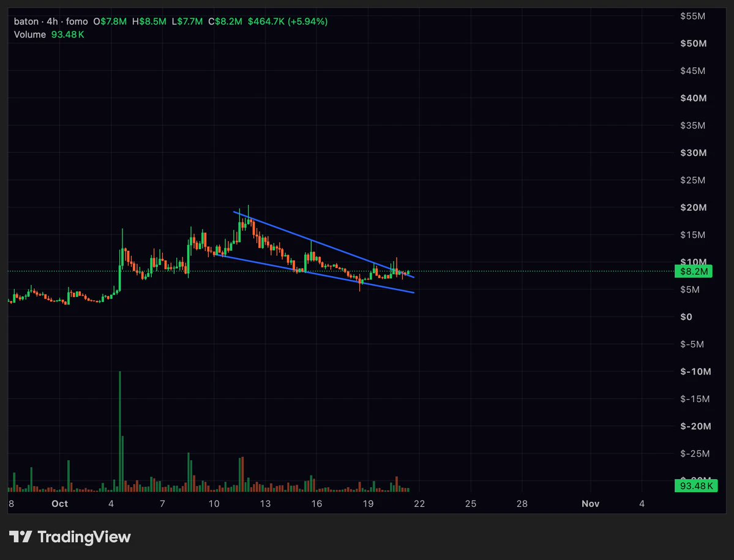Image resolution: width=734 pixels, height=560 pixels.
Task: Click the high value H$8.5M
Action: click(x=149, y=21)
